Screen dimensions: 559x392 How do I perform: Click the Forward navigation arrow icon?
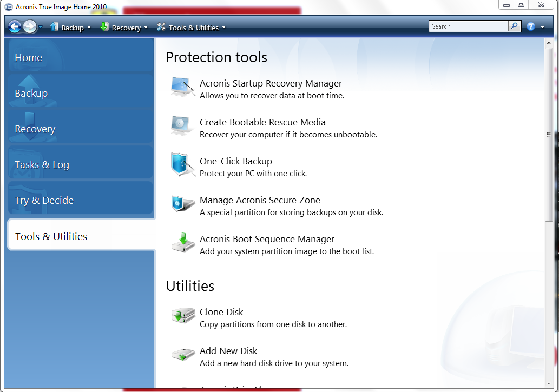tap(30, 26)
